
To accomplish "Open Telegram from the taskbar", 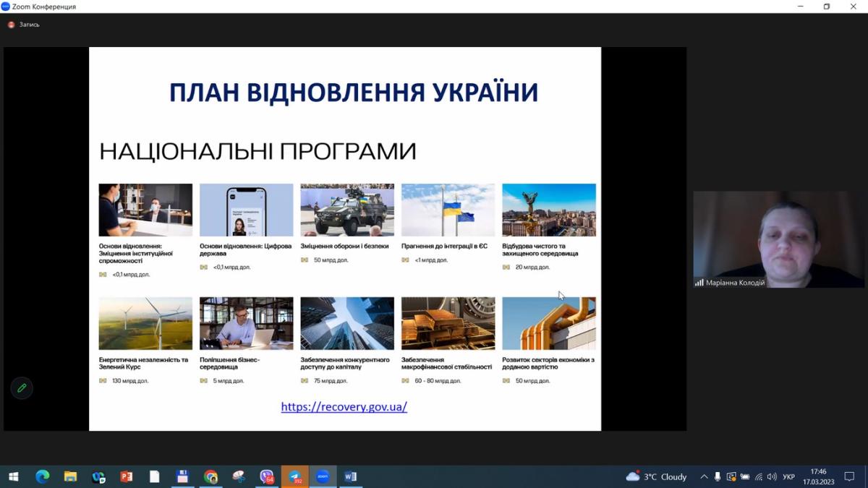I will click(x=295, y=476).
